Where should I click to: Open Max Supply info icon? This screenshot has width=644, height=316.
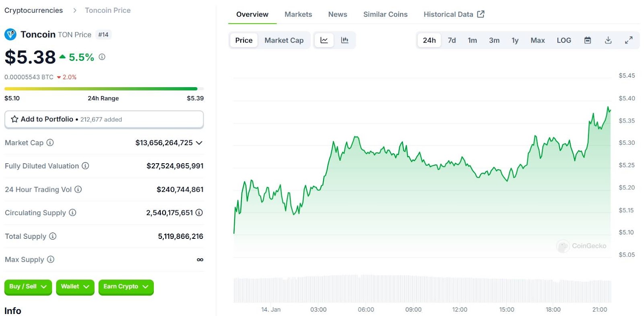click(x=50, y=259)
